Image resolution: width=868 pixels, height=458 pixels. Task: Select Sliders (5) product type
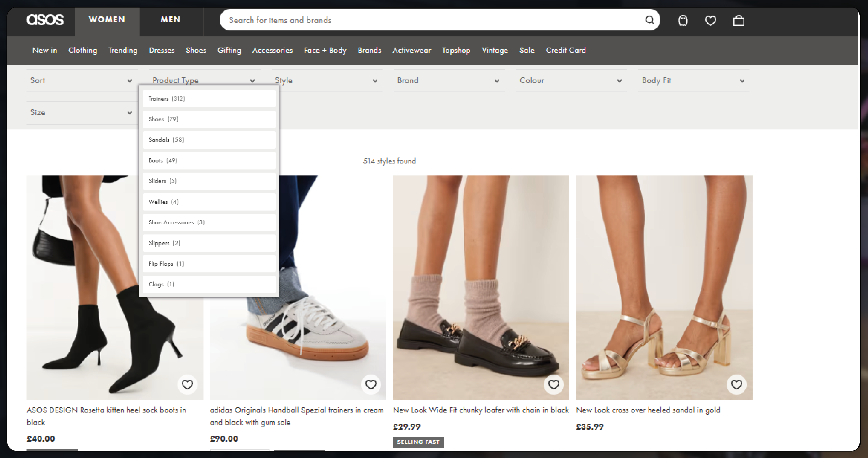pos(209,181)
